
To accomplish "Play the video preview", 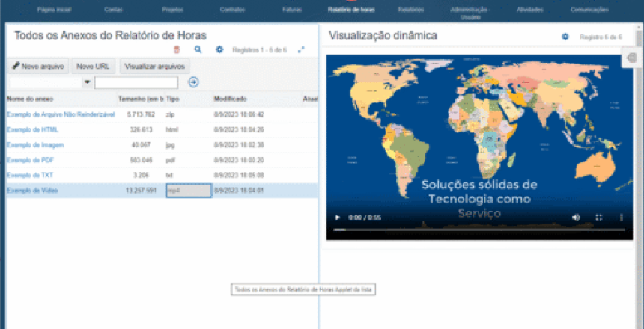I will point(338,218).
